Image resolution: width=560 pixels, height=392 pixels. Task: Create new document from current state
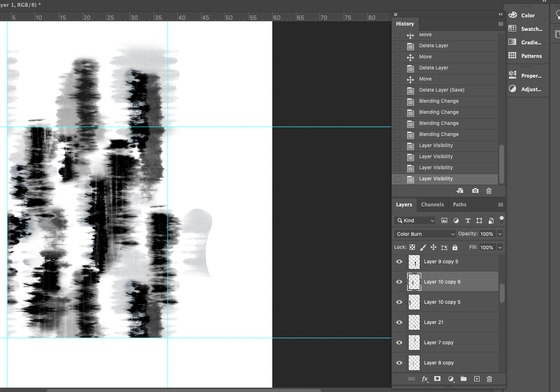point(460,191)
